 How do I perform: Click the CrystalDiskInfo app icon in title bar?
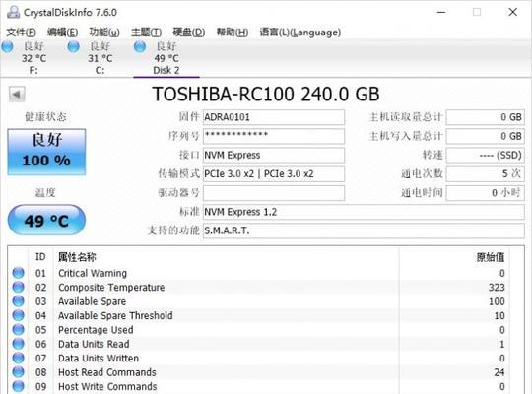(x=13, y=12)
